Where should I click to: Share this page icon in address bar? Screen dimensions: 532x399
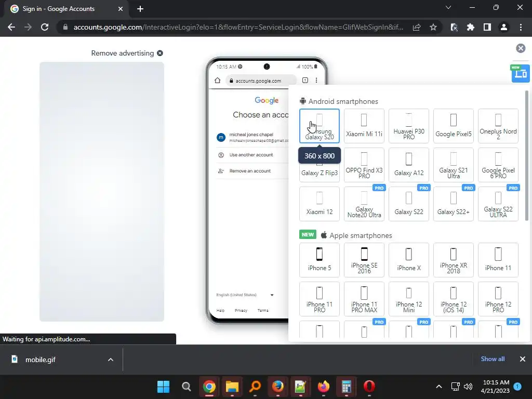417,27
